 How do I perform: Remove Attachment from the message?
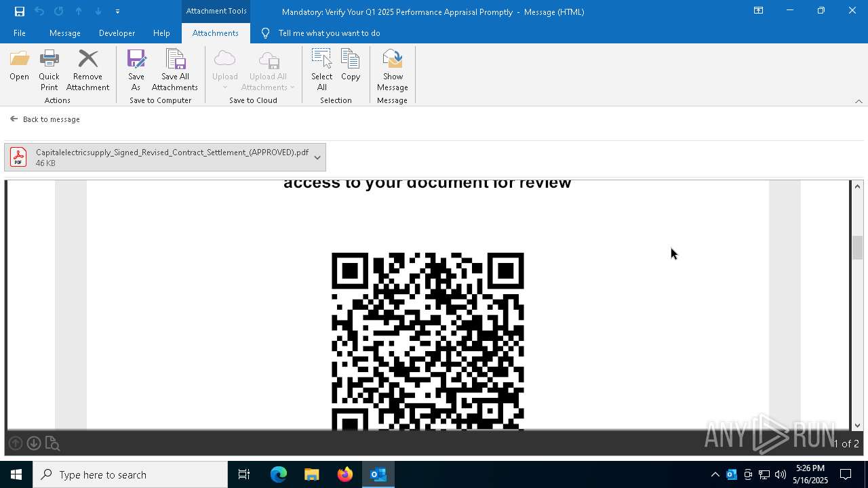(x=87, y=70)
